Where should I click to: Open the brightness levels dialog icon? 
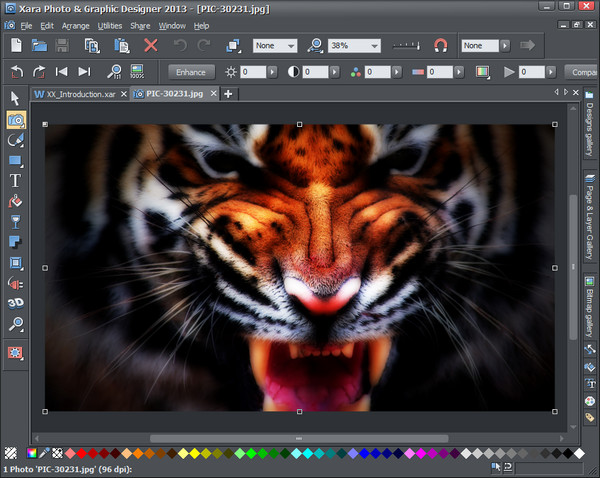click(x=483, y=72)
